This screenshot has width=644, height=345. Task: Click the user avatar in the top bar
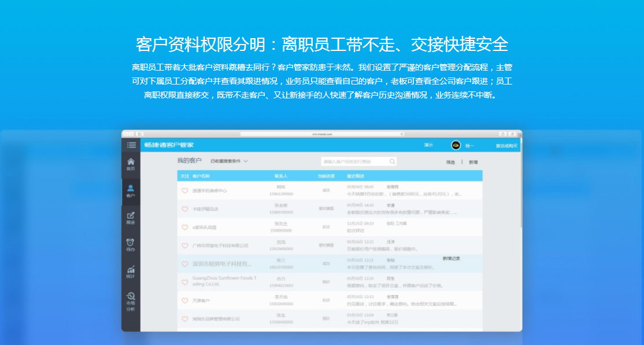point(456,145)
